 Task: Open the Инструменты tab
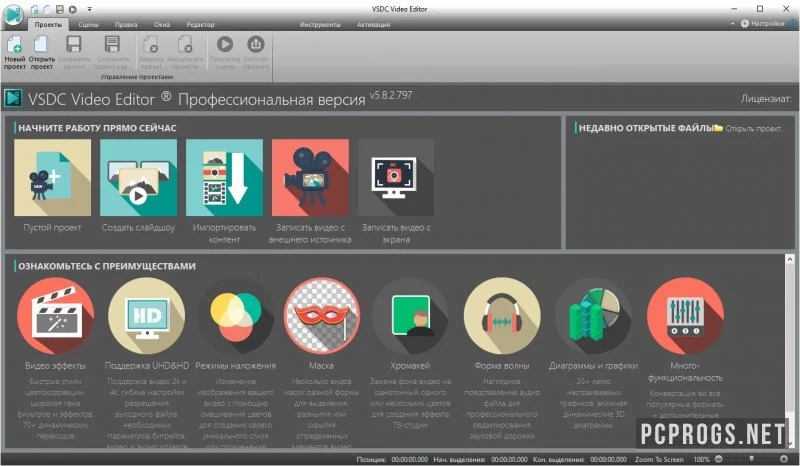coord(320,24)
